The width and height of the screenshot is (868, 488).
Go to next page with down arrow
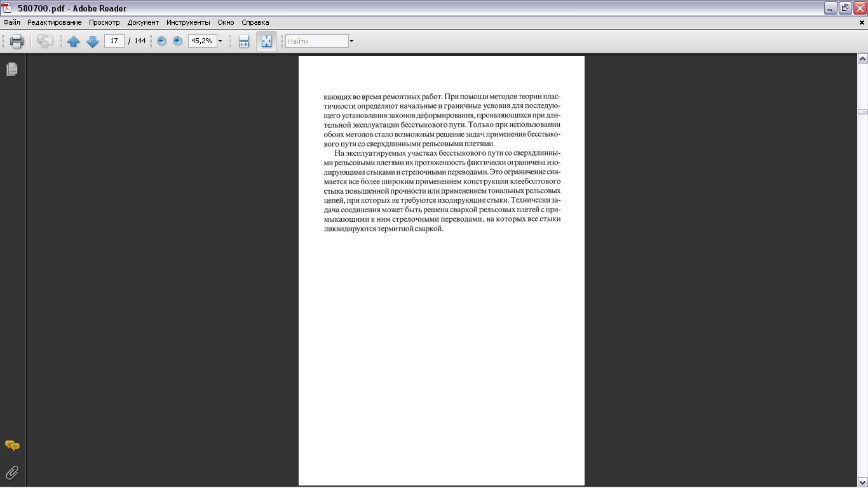pos(93,41)
